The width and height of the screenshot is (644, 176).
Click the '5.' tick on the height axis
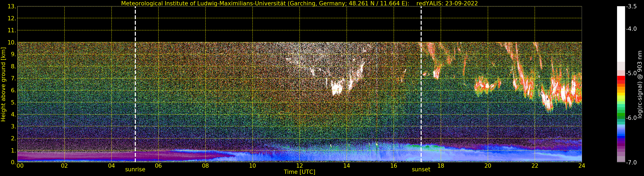(x=13, y=102)
